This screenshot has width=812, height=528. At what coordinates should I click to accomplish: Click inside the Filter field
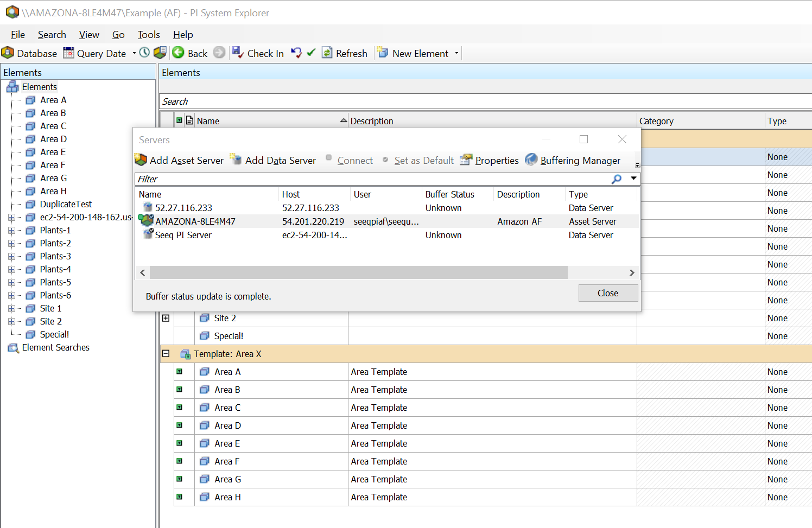coord(326,179)
